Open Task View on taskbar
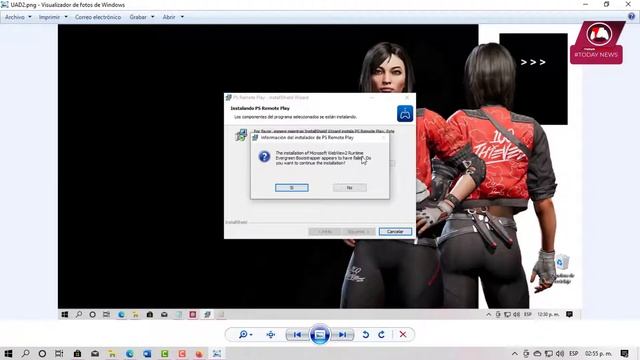Screen dimensions: 640x360 pos(59,353)
